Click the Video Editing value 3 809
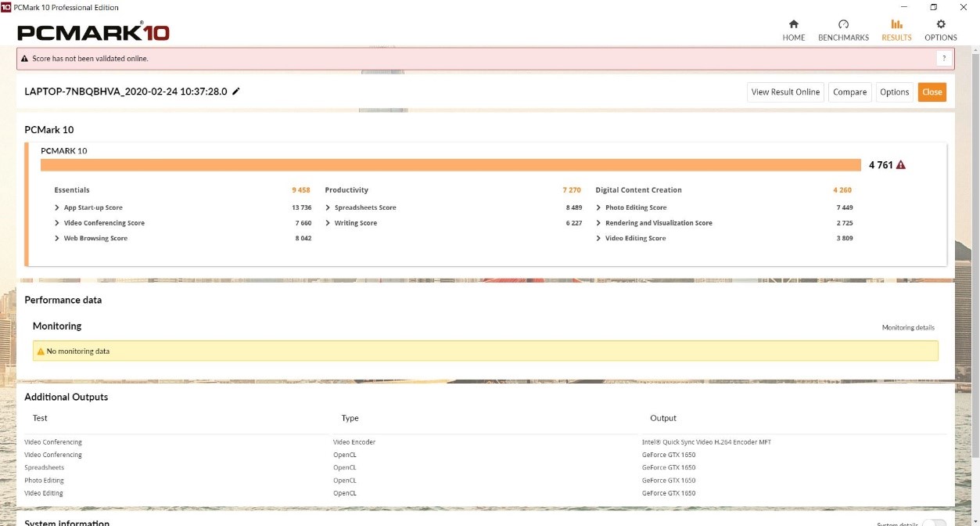The height and width of the screenshot is (526, 980). coord(844,238)
